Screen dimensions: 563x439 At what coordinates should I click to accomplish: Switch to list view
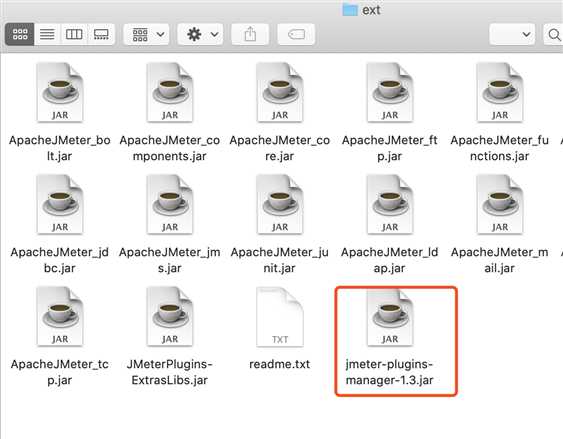click(47, 34)
